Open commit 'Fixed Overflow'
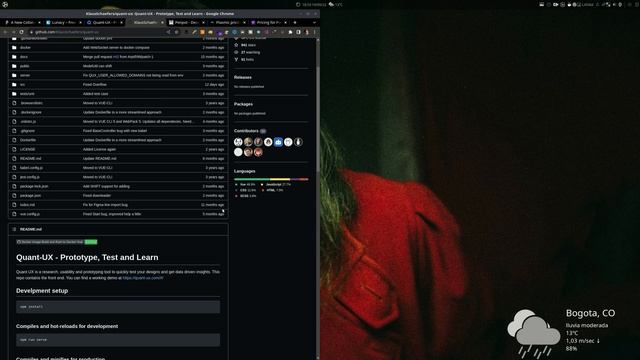 coord(95,84)
